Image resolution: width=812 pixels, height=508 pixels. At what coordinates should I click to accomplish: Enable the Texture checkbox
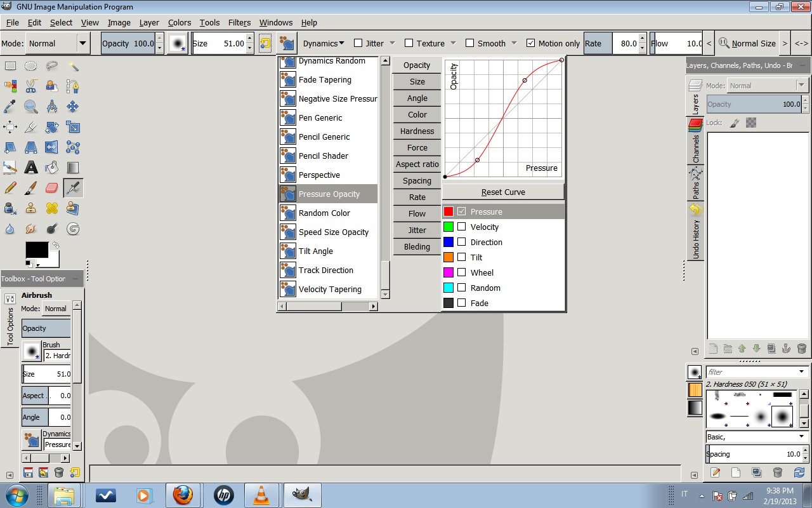coord(409,43)
